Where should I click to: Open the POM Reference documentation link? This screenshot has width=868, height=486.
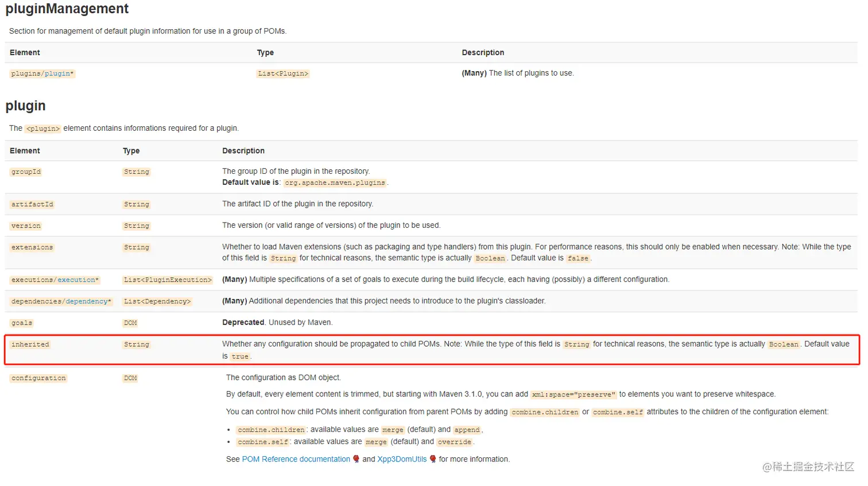(296, 459)
